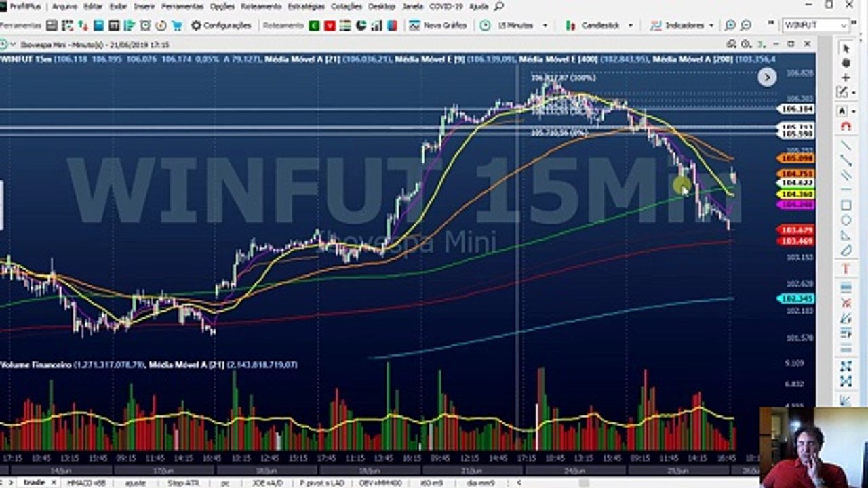Click the red V routing button
This screenshot has height=488, width=868.
(330, 26)
